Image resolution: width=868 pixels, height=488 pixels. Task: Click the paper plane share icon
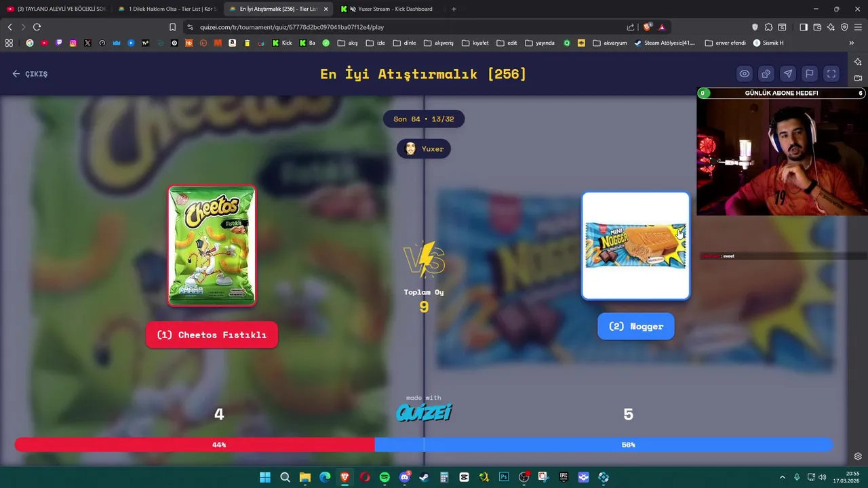788,74
